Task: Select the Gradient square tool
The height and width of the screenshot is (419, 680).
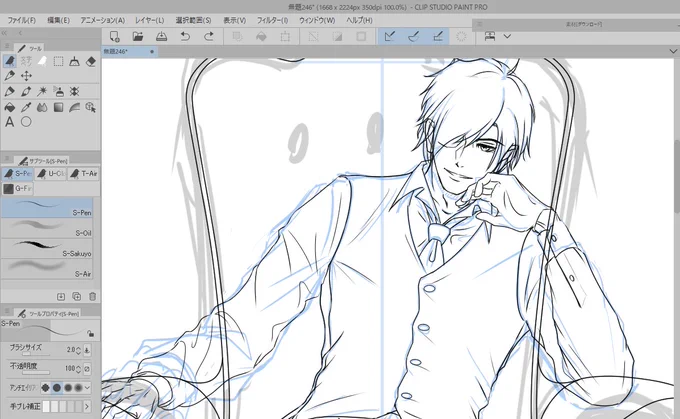Action: tap(59, 107)
